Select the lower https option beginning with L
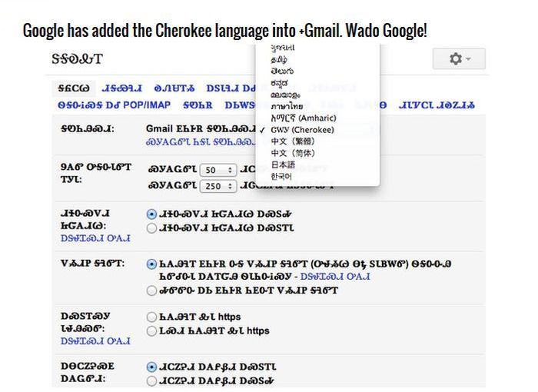 (x=151, y=331)
